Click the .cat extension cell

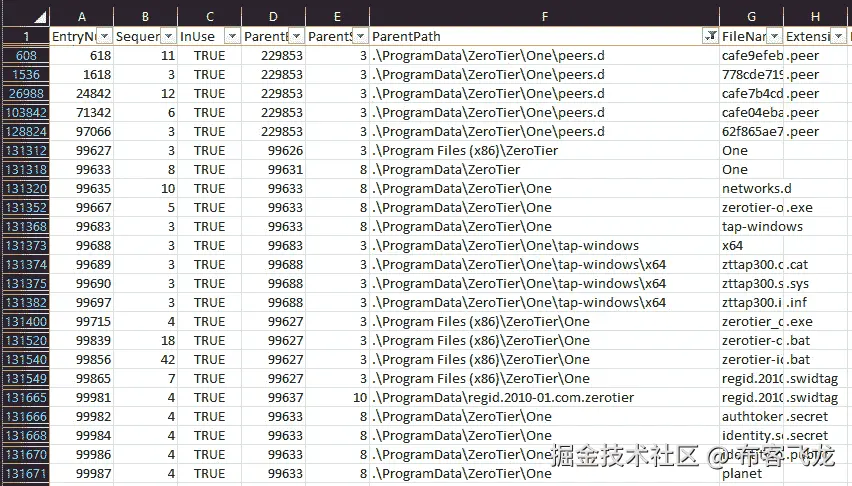[815, 264]
